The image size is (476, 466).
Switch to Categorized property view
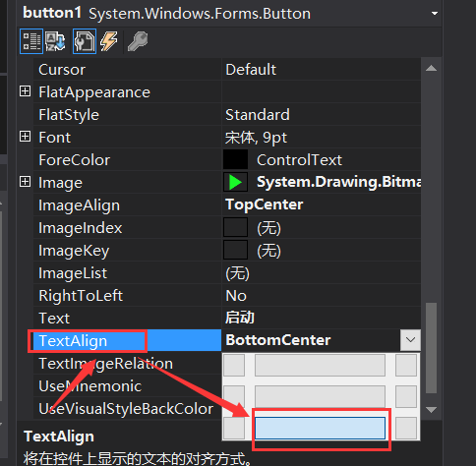coord(31,41)
